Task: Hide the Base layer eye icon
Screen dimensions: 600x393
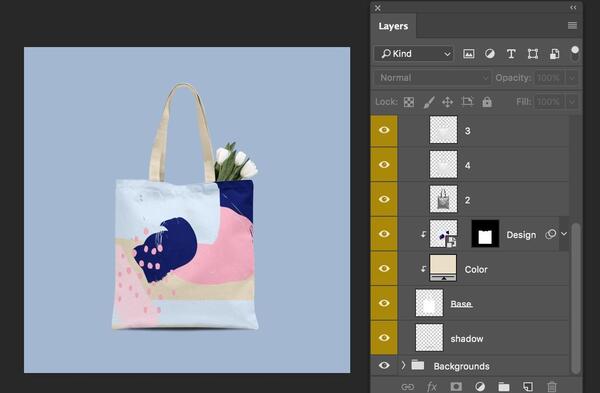Action: pyautogui.click(x=384, y=303)
